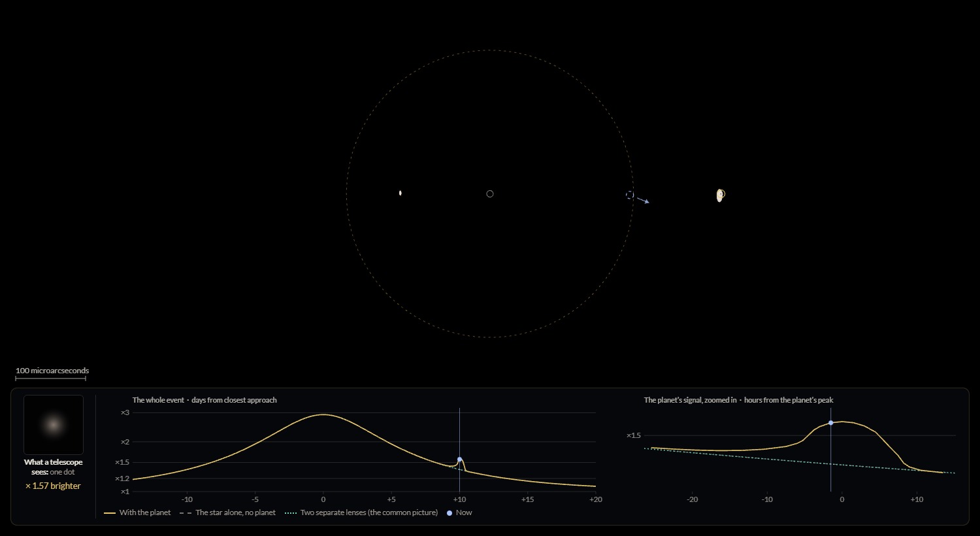
Task: Click the "×3" magnification axis label
Action: click(125, 412)
